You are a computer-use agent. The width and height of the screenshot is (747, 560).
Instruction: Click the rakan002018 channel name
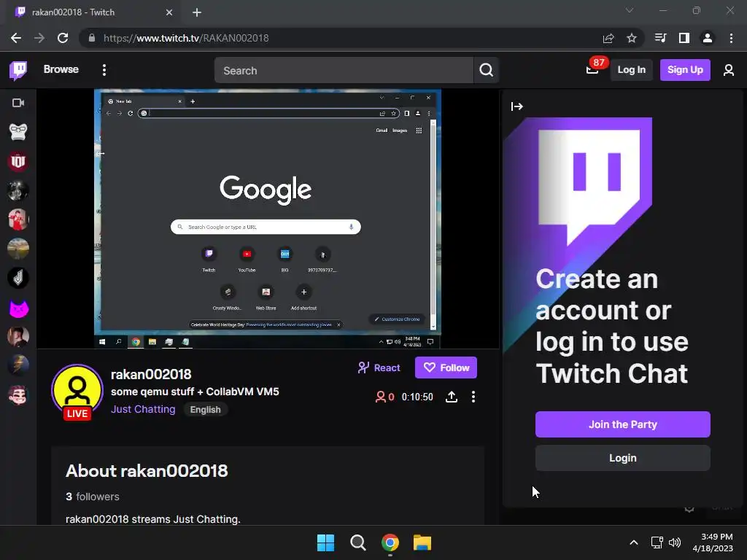pyautogui.click(x=151, y=374)
